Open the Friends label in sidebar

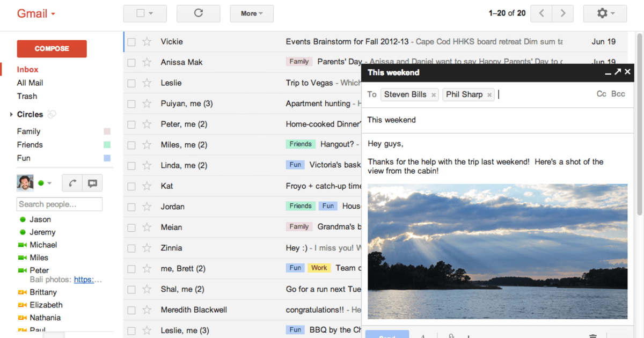(x=30, y=145)
